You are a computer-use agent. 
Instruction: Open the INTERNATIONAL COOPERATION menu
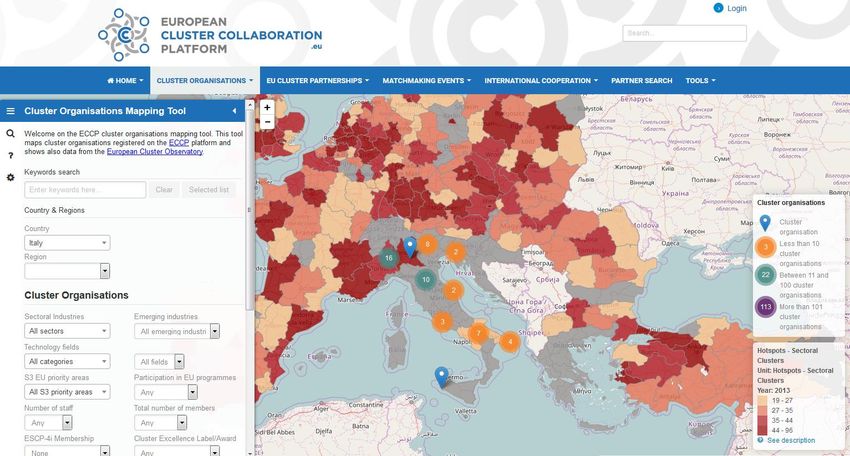[541, 80]
